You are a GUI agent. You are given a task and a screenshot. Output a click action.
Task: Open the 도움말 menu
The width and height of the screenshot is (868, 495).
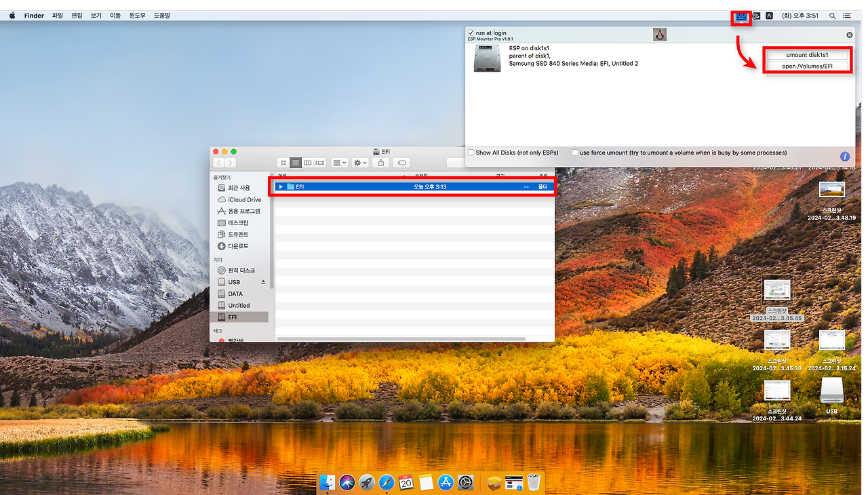tap(162, 16)
